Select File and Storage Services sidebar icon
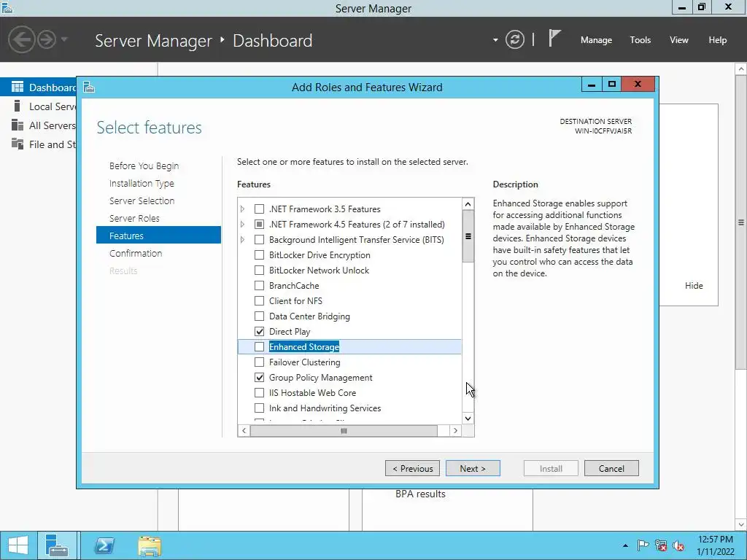Viewport: 747px width, 560px height. coord(18,144)
